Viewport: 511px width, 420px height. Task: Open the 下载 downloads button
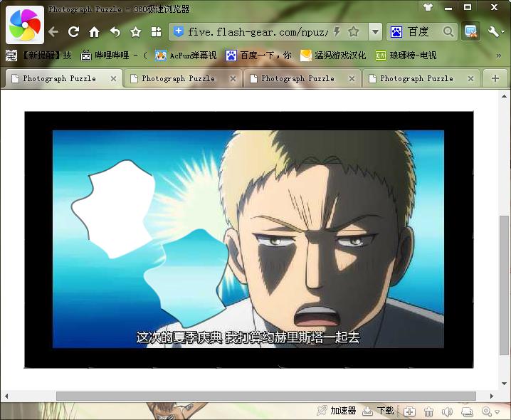[378, 411]
